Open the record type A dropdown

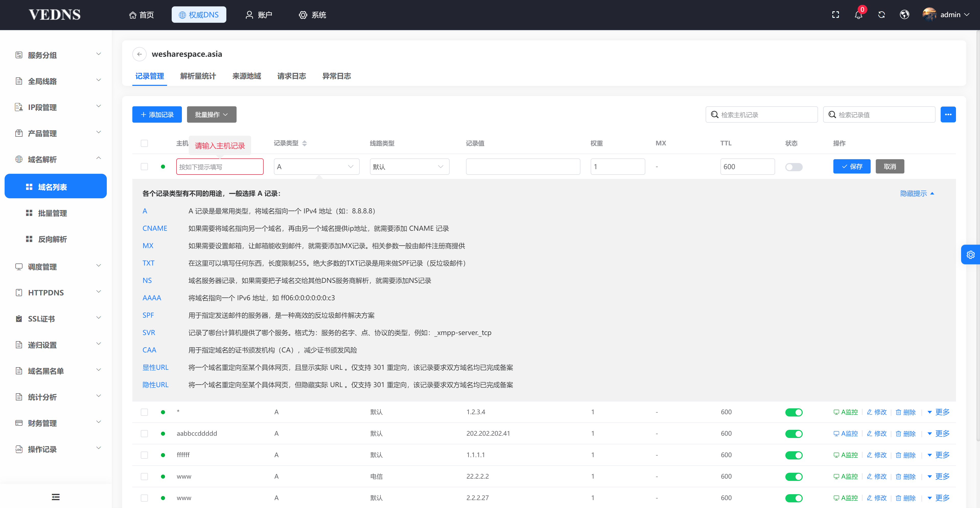point(316,167)
